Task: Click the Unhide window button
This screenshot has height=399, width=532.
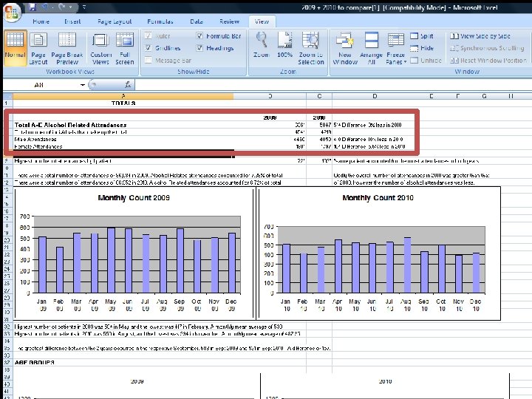Action: tap(426, 61)
